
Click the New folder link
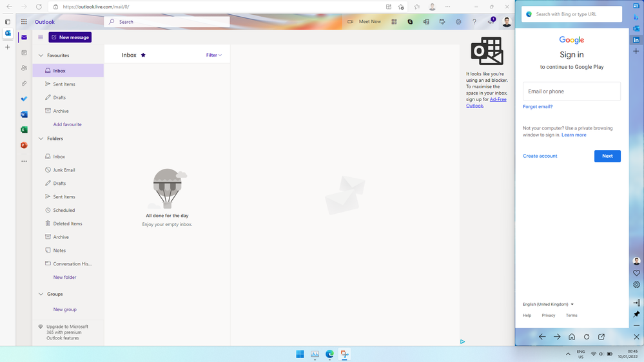[x=64, y=278]
